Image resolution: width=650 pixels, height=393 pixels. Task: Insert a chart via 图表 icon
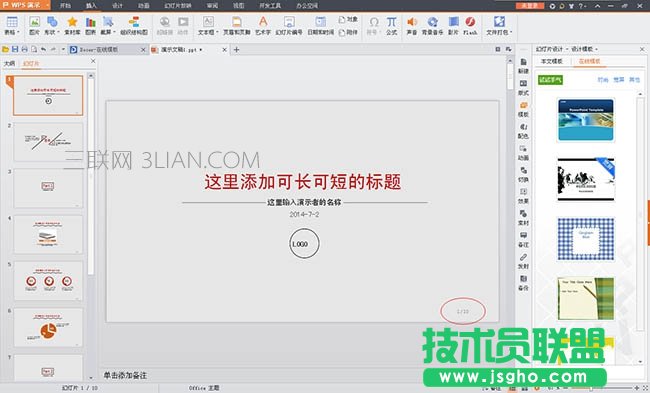pyautogui.click(x=90, y=22)
